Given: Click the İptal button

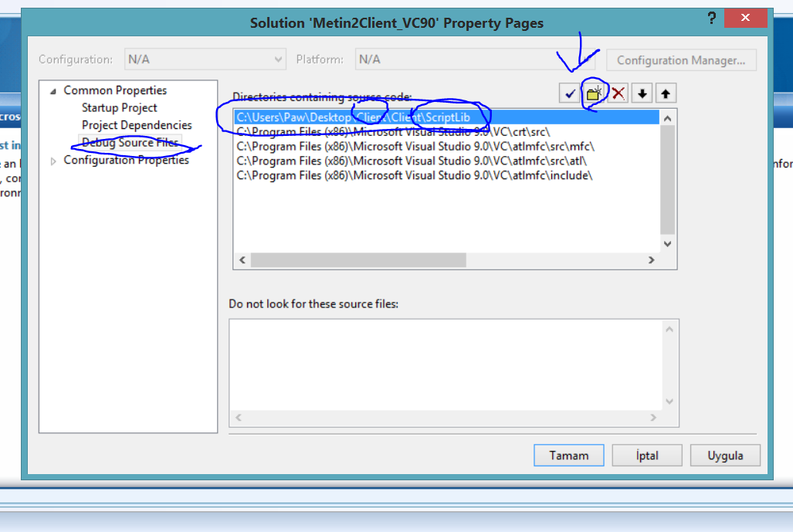Looking at the screenshot, I should pyautogui.click(x=647, y=455).
